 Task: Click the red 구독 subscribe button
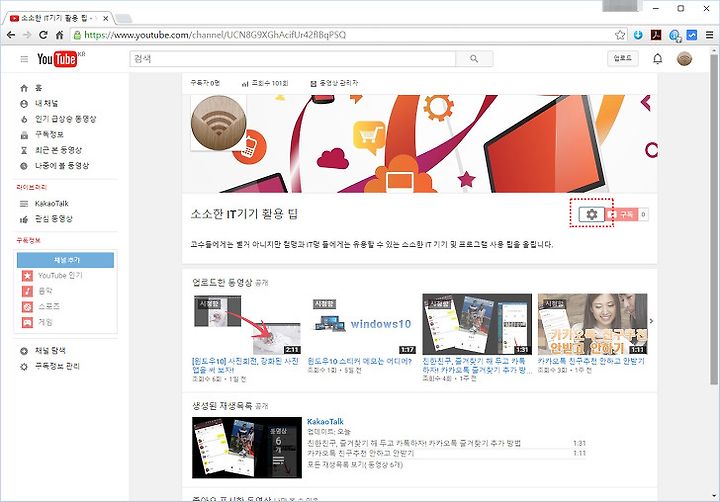coord(621,214)
